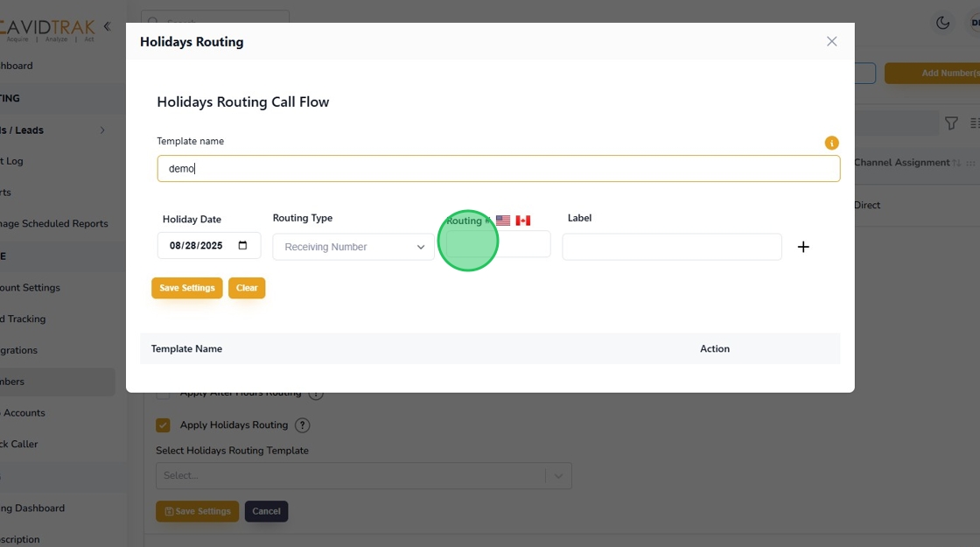Select the Canada flag for Routing number
Image resolution: width=980 pixels, height=547 pixels.
pyautogui.click(x=523, y=220)
